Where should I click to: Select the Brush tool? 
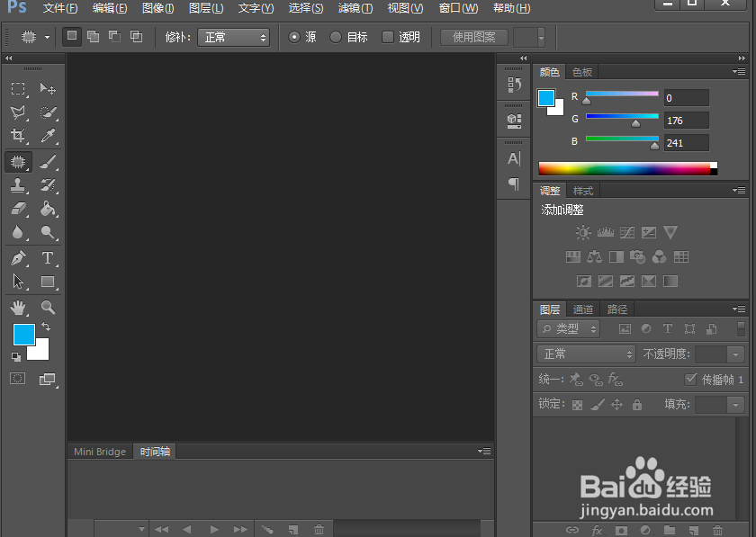[x=47, y=162]
